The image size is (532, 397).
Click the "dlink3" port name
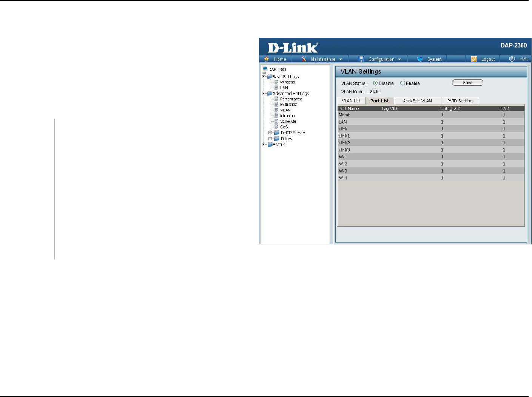click(x=344, y=150)
